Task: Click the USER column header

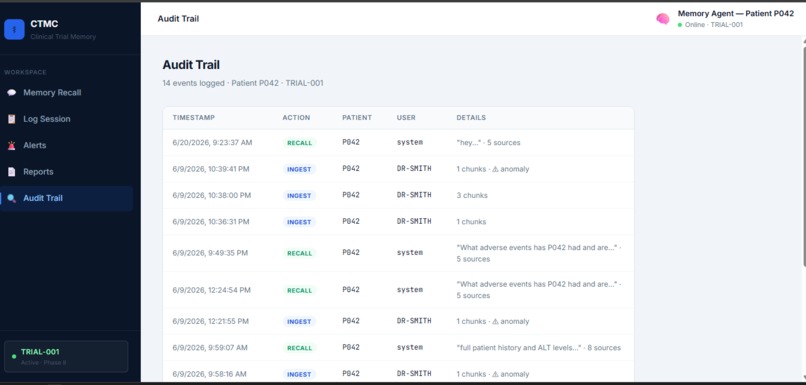Action: (x=406, y=118)
